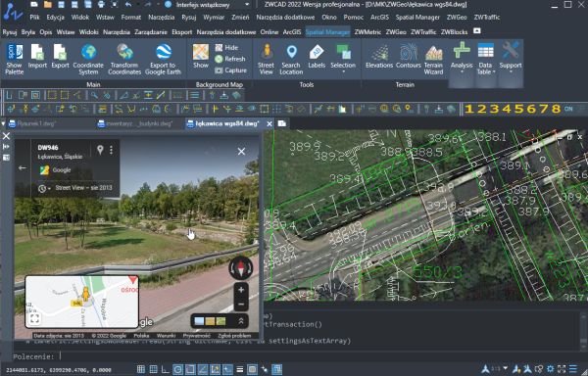This screenshot has width=588, height=376.
Task: Open the Elevations terrain tool
Action: pyautogui.click(x=379, y=56)
